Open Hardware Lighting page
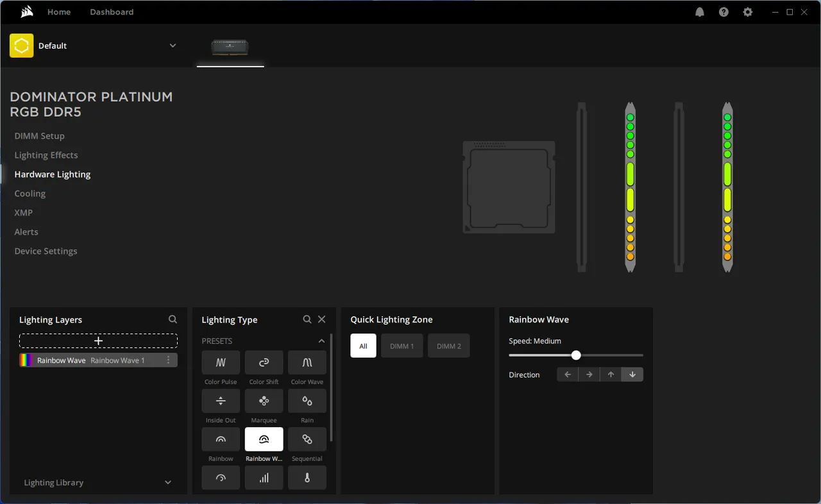Viewport: 821px width, 504px height. [53, 174]
